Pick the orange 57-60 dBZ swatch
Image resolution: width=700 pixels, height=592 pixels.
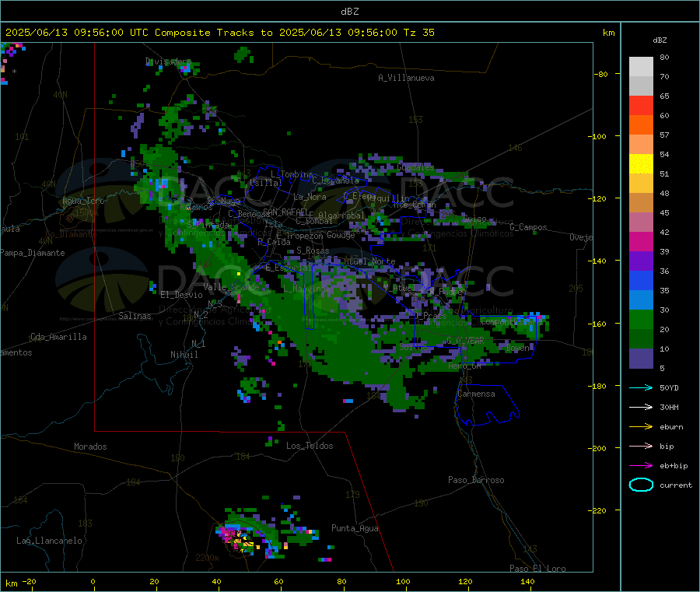[x=641, y=125]
